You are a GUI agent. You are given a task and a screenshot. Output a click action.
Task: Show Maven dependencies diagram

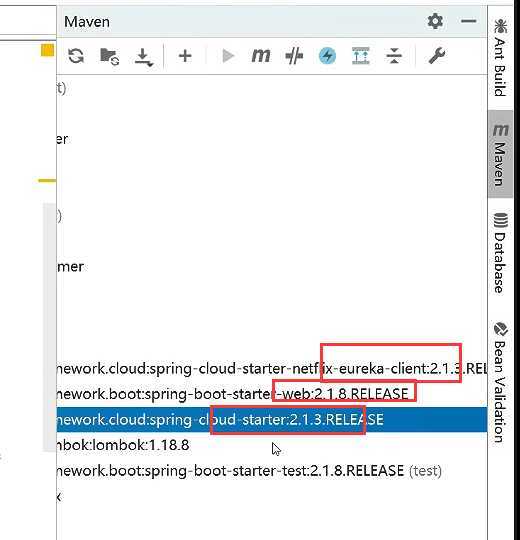tap(361, 56)
